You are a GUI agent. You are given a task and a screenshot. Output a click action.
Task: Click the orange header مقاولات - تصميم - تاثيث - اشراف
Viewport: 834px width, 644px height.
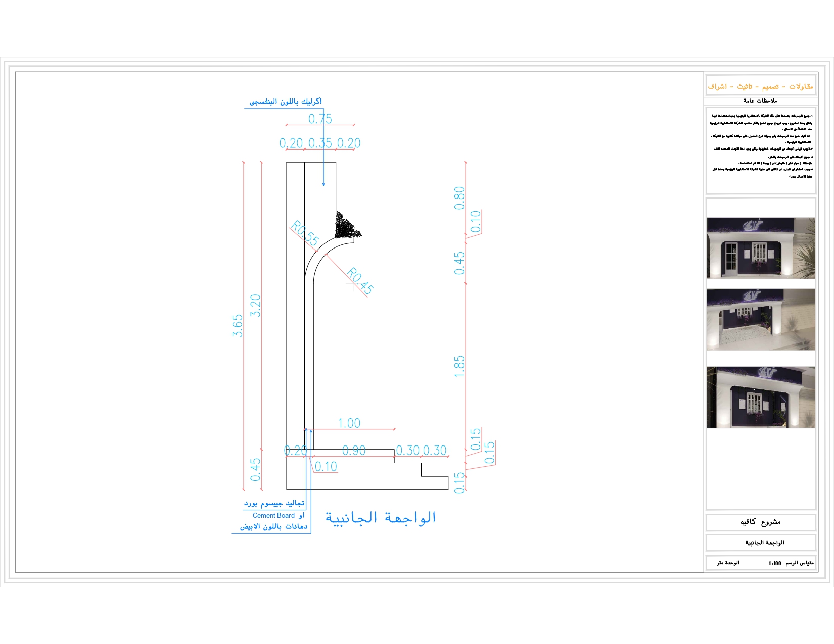coord(760,86)
